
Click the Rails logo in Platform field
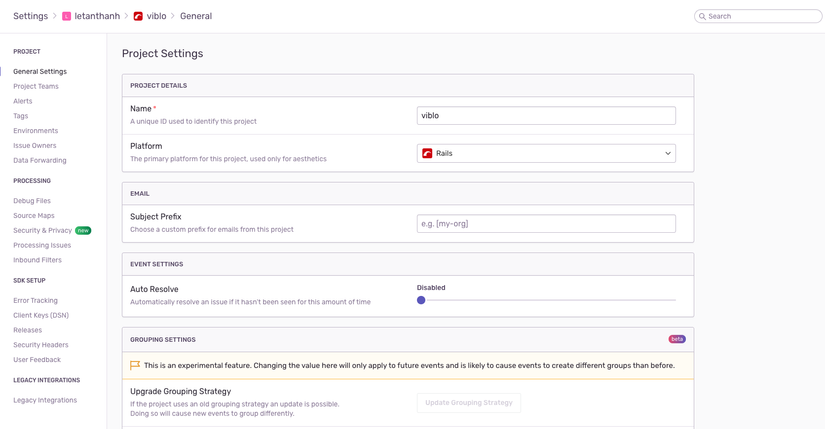pyautogui.click(x=427, y=154)
